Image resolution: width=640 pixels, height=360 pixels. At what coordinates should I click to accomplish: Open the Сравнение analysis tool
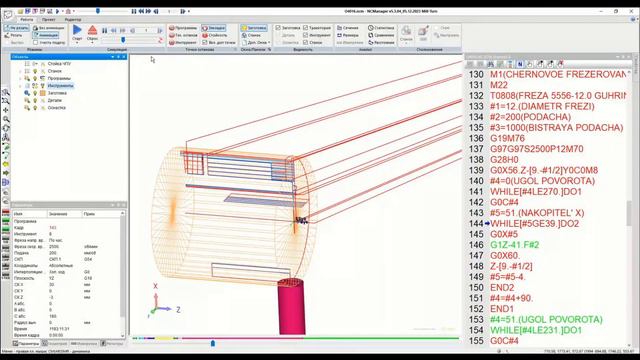[381, 35]
